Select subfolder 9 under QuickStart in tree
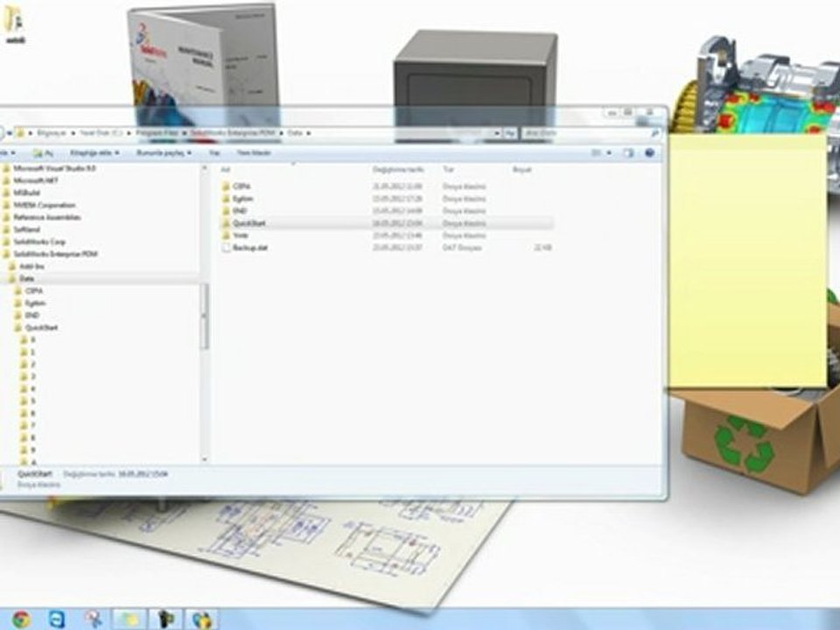The height and width of the screenshot is (630, 840). point(32,451)
